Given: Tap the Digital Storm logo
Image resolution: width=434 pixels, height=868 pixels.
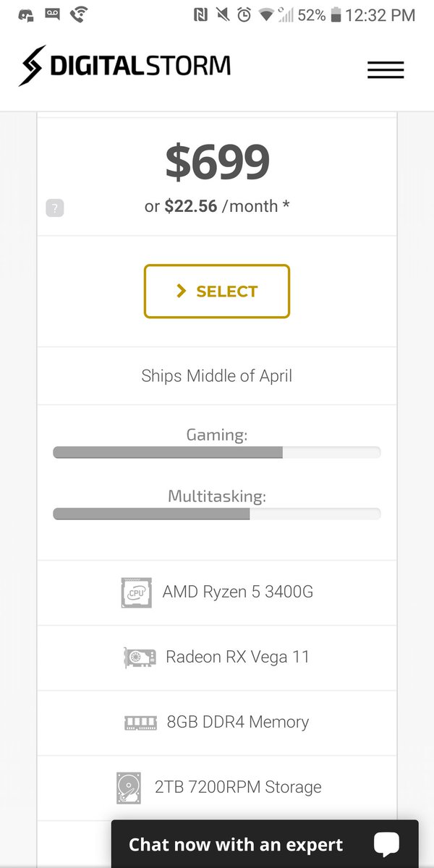Looking at the screenshot, I should (124, 67).
